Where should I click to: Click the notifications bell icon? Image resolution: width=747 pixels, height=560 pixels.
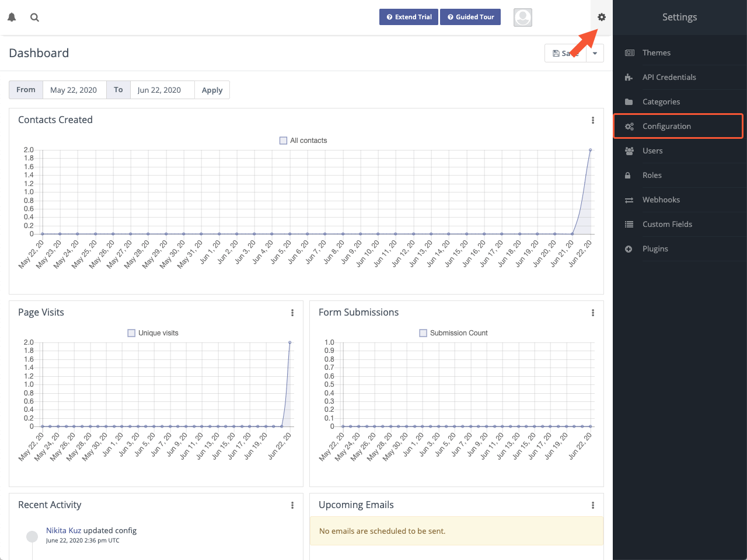tap(12, 17)
